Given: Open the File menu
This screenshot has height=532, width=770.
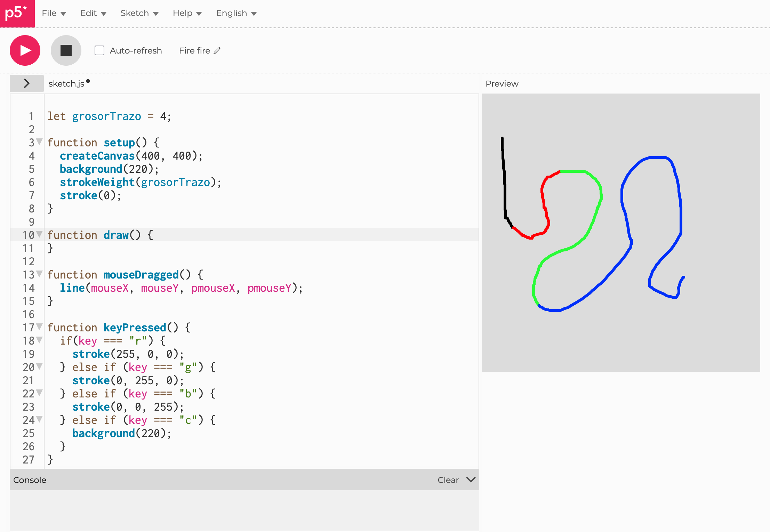Looking at the screenshot, I should (54, 13).
